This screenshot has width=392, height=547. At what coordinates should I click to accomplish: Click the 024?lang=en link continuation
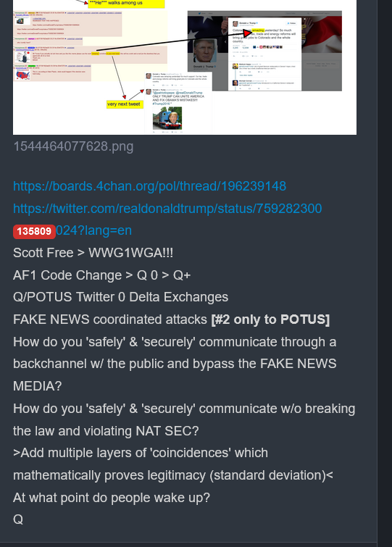pyautogui.click(x=93, y=230)
